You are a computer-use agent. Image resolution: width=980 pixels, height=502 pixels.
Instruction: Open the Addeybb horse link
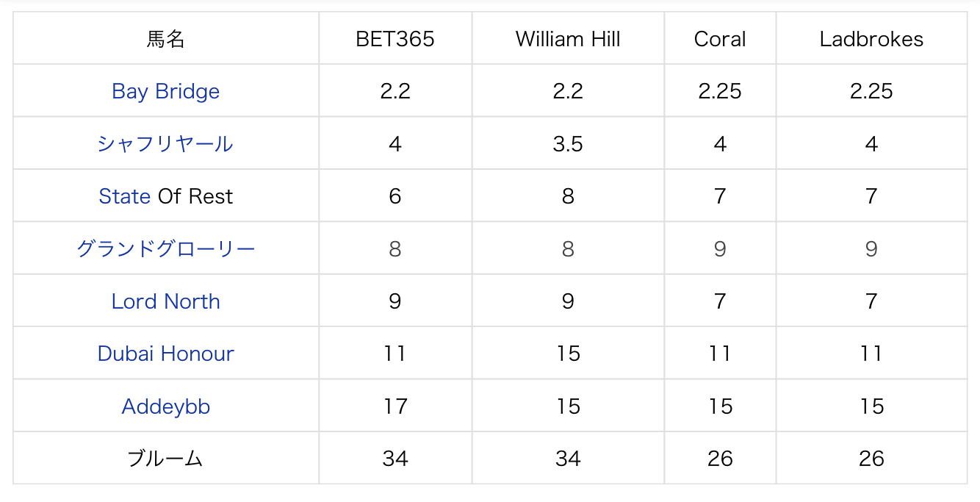[165, 406]
